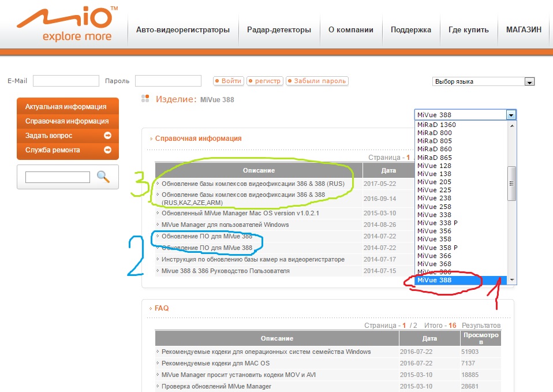Click arrow icon beside Задать вопрос
553x392 pixels.
(107, 136)
